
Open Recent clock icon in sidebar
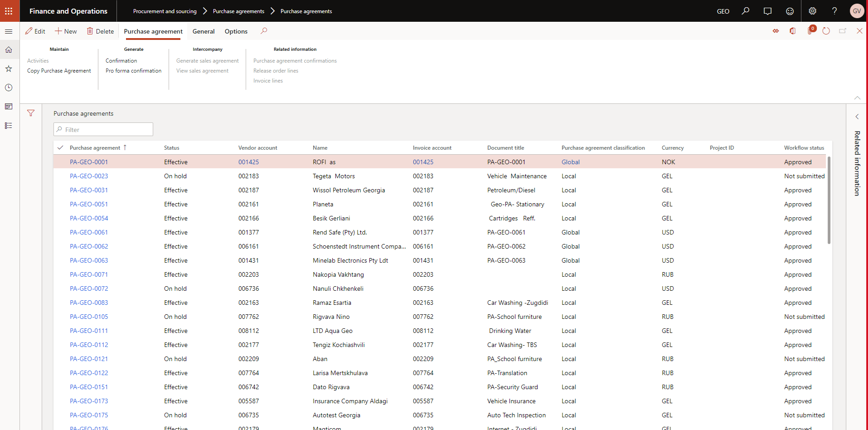pos(9,88)
